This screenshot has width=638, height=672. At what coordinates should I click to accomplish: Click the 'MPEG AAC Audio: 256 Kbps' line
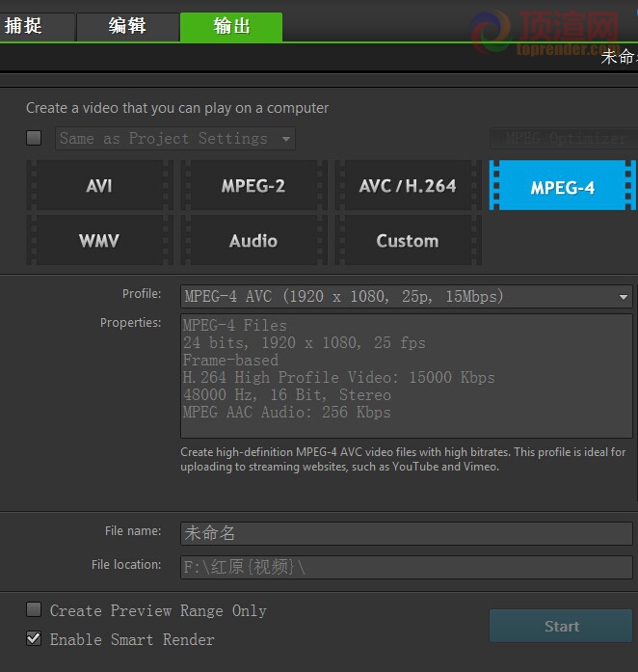[286, 413]
